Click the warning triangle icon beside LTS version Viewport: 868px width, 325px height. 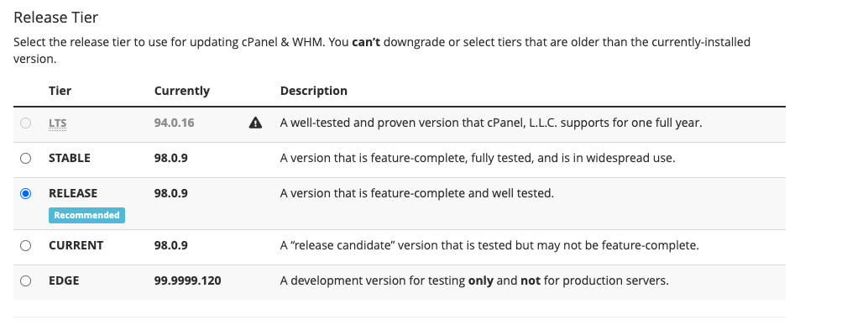[255, 123]
